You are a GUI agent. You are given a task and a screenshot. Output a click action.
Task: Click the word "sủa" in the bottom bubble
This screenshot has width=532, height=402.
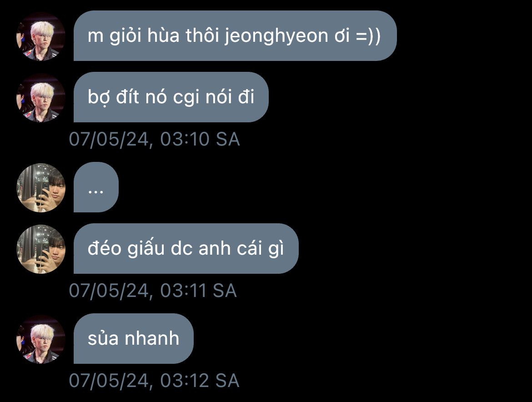(x=103, y=338)
